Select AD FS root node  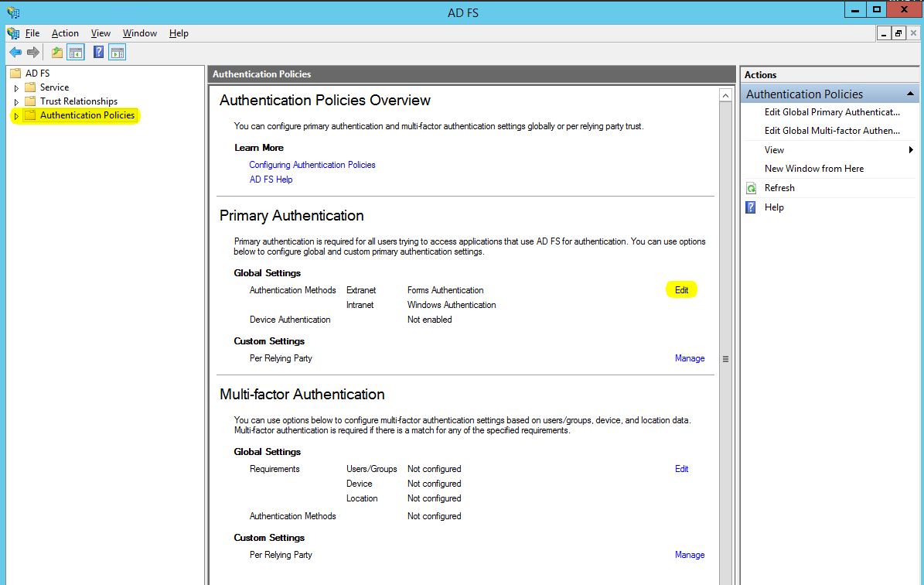[x=37, y=73]
